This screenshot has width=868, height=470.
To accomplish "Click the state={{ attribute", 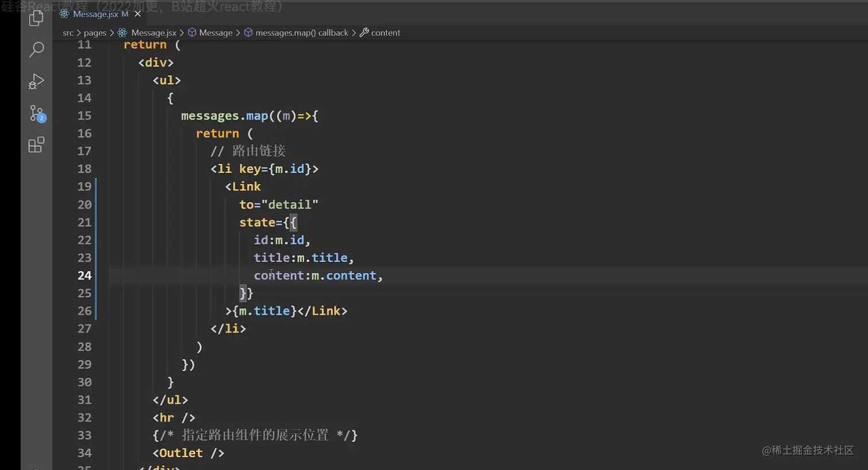I will pos(268,222).
